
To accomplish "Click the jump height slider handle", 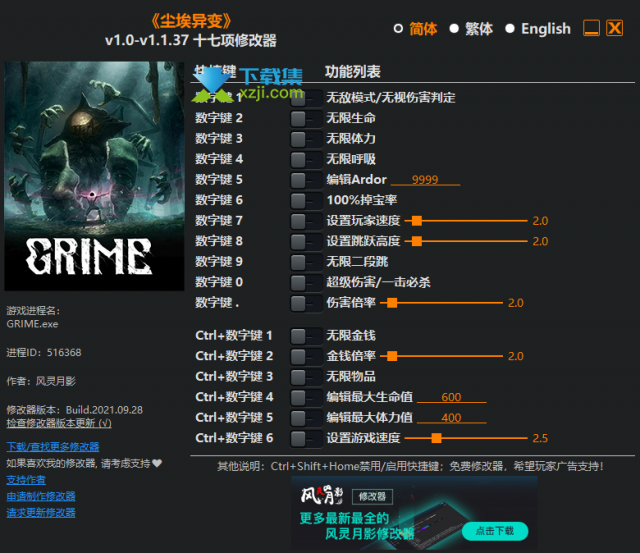I will click(417, 241).
